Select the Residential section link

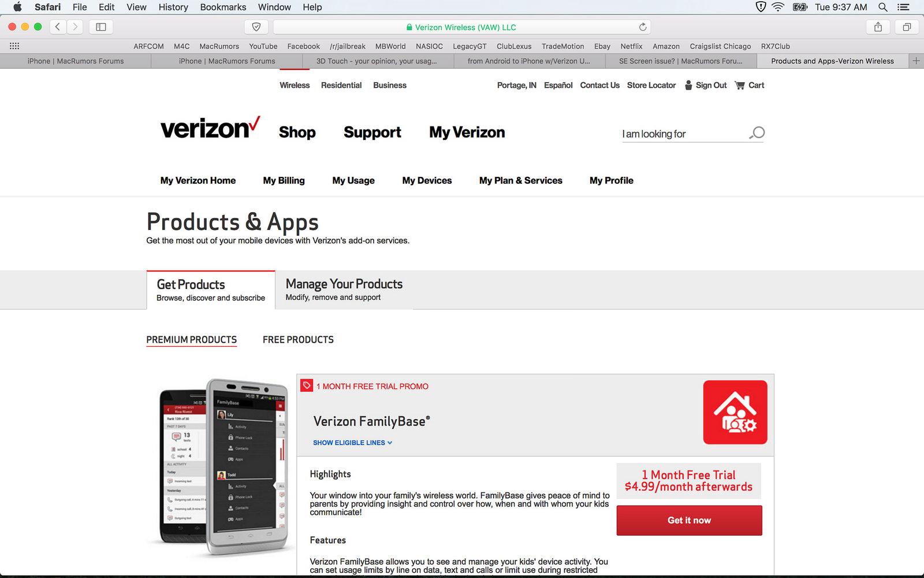[341, 85]
